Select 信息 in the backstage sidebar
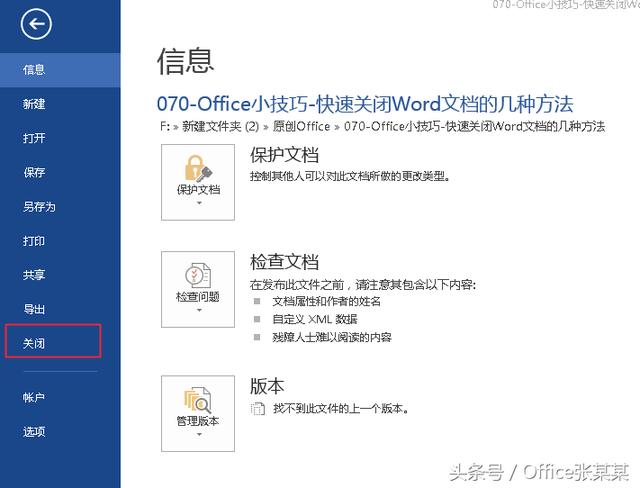The image size is (640, 488). pyautogui.click(x=60, y=70)
